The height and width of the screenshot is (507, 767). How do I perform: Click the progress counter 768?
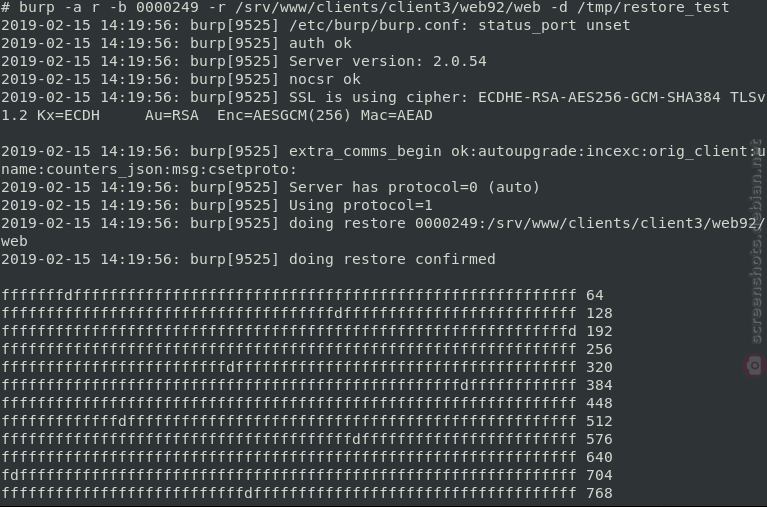pos(599,493)
